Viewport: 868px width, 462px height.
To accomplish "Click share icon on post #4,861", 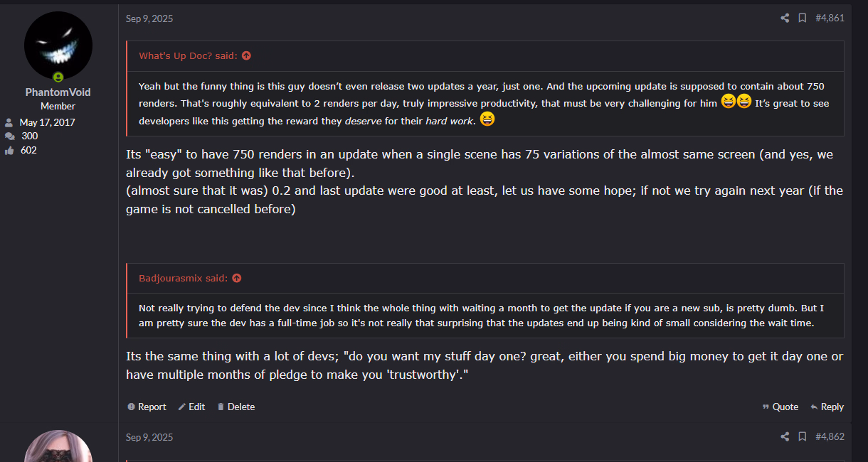I will coord(785,18).
